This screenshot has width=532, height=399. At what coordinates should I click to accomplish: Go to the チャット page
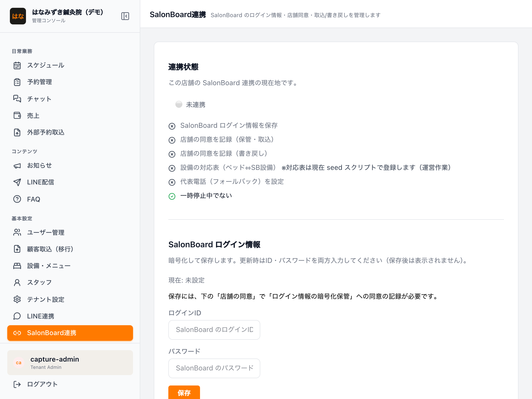click(x=70, y=99)
